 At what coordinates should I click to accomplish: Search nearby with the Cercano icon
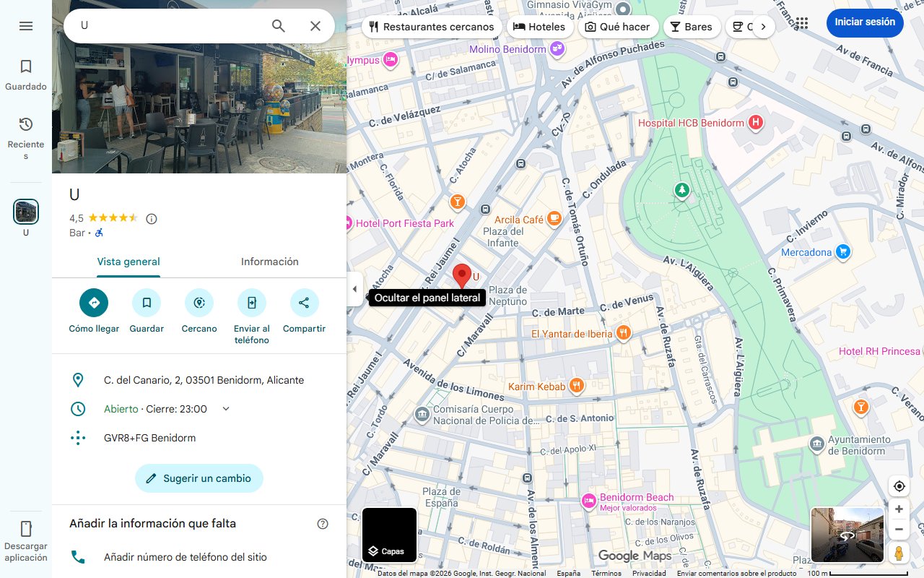(x=199, y=303)
